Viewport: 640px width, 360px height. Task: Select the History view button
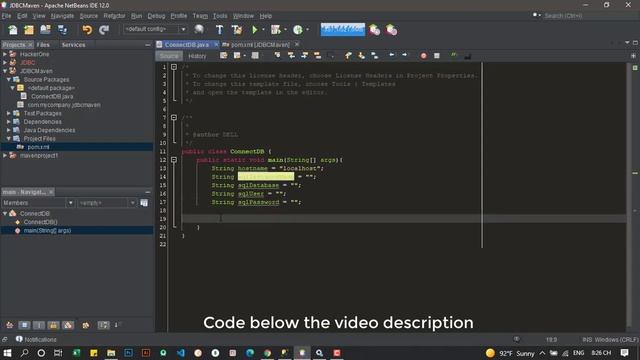pyautogui.click(x=197, y=56)
